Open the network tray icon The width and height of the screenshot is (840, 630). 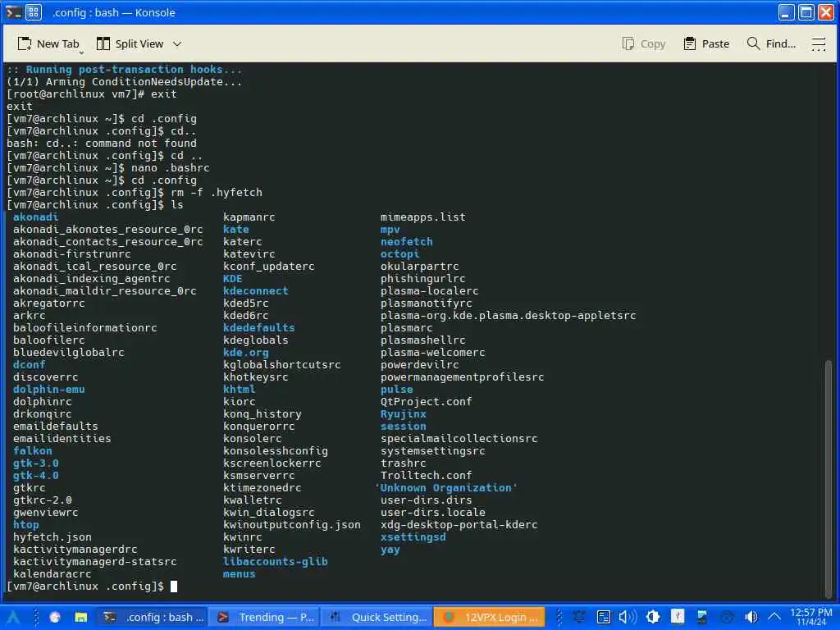[x=579, y=617]
